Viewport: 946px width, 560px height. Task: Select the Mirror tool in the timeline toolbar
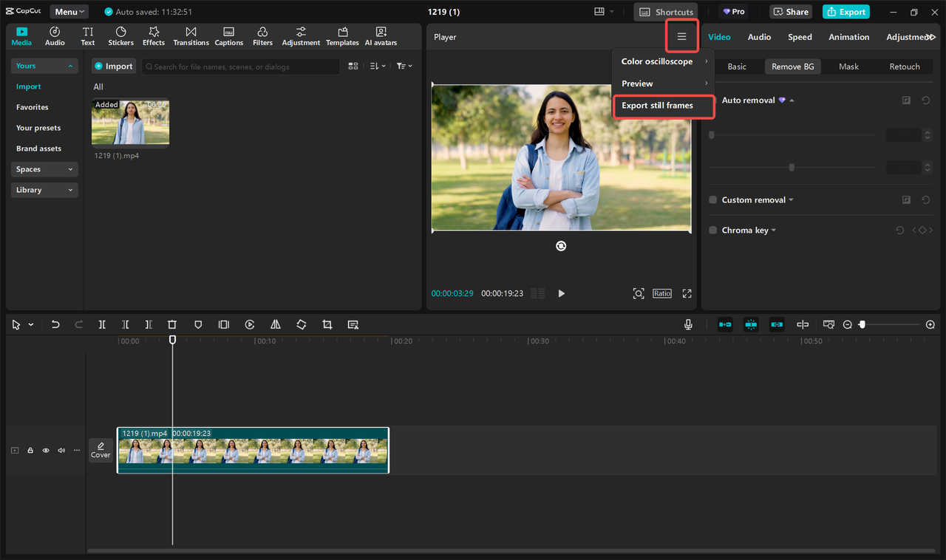[x=275, y=324]
